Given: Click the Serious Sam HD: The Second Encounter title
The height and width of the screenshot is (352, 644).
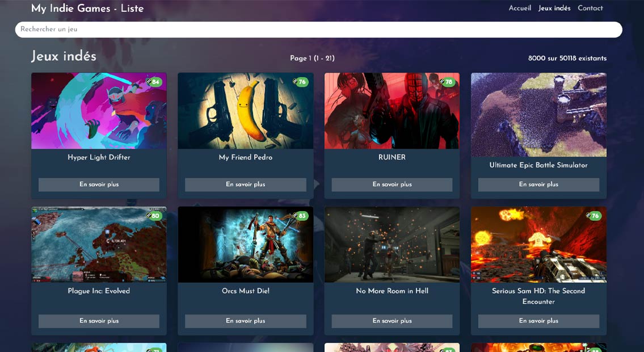Looking at the screenshot, I should click(x=538, y=296).
